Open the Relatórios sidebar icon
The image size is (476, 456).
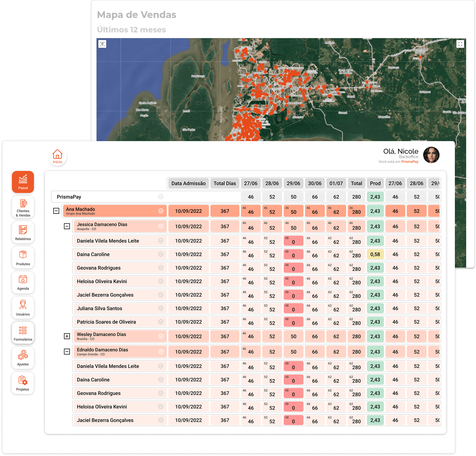(23, 232)
